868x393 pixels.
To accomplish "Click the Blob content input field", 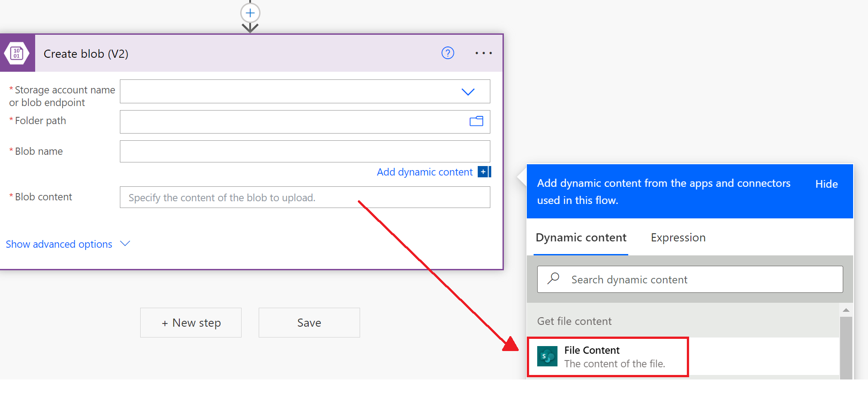I will point(305,197).
